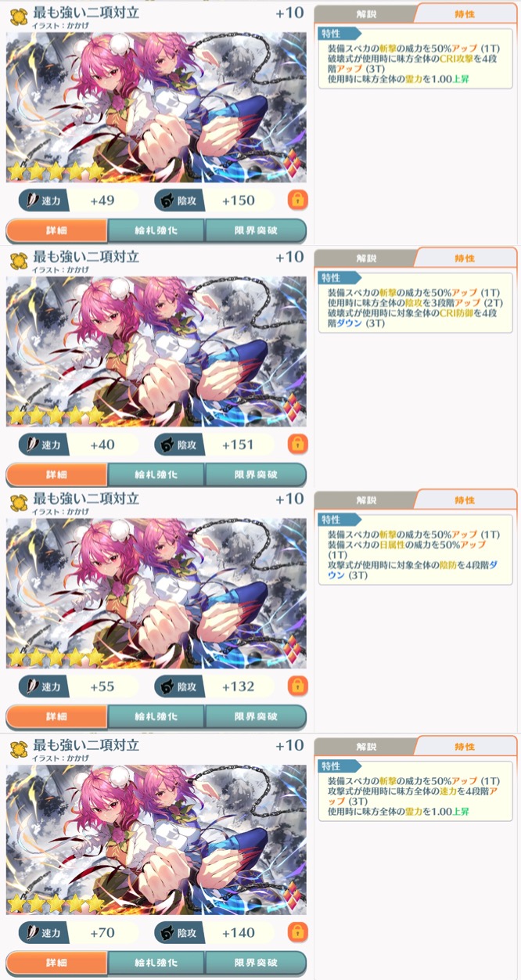Click the red diamond gem icon on the bottommost card artwork
This screenshot has height=980, width=521.
pyautogui.click(x=291, y=895)
